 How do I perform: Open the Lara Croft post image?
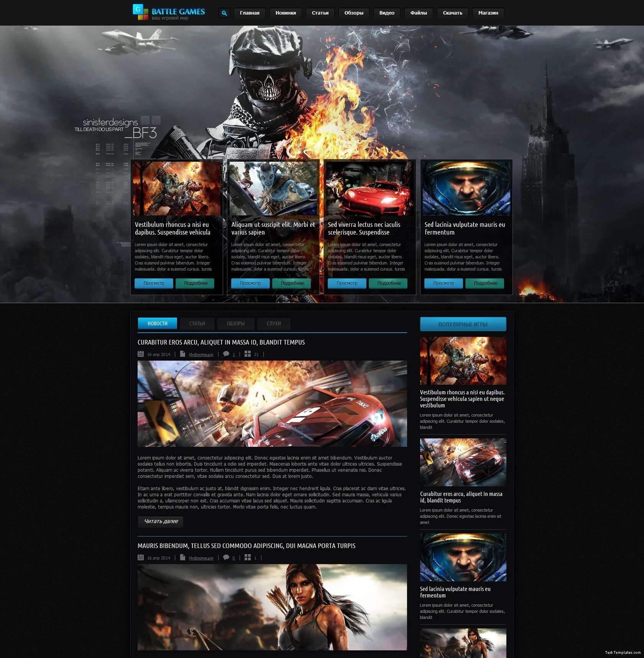click(x=272, y=607)
